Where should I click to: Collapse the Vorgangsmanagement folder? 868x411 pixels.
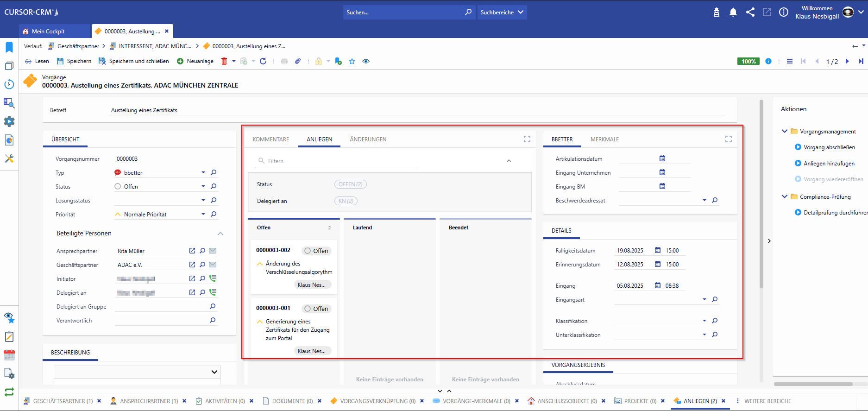click(x=785, y=131)
